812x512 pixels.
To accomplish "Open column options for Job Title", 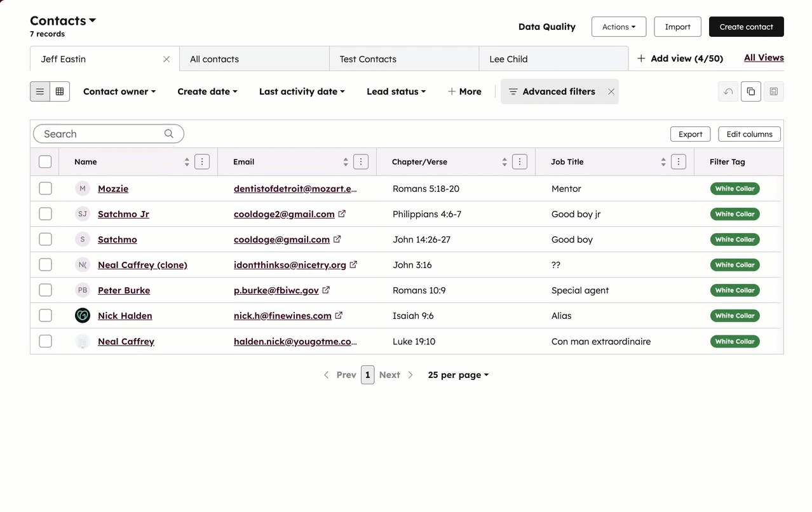I will tap(678, 161).
